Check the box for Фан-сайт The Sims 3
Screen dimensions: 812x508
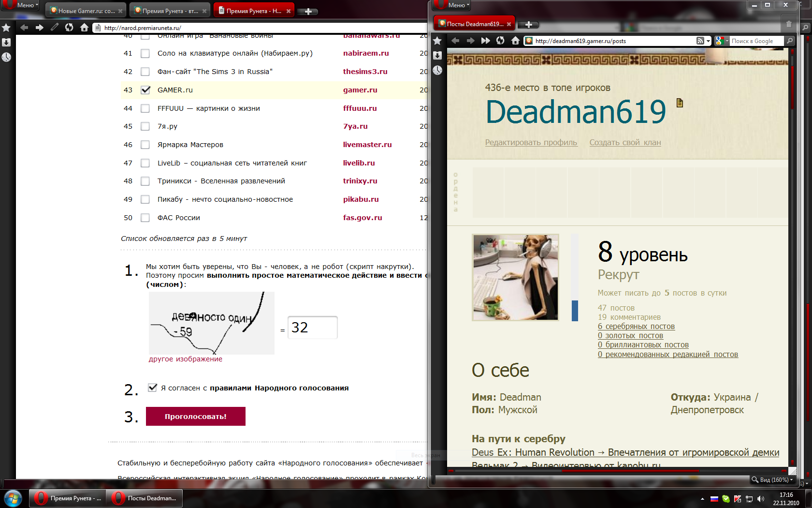145,72
